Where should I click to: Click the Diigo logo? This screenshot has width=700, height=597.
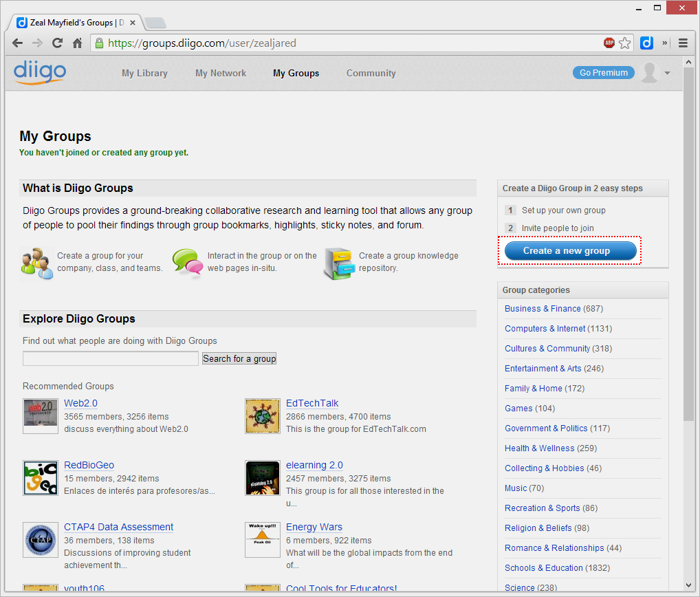pyautogui.click(x=40, y=72)
